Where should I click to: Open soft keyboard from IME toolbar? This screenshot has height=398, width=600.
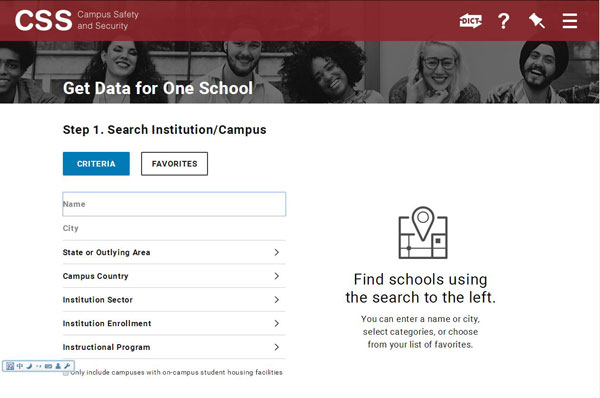pyautogui.click(x=48, y=366)
